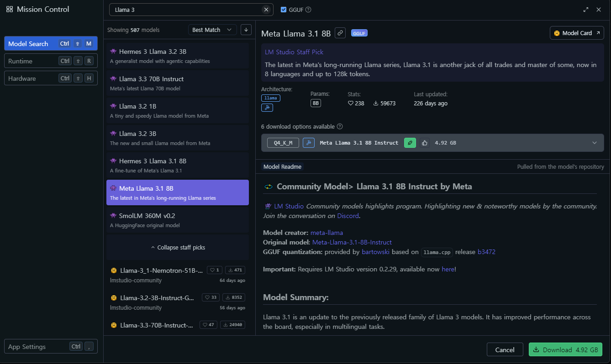Expand the Mission Control window to full size

point(586,10)
